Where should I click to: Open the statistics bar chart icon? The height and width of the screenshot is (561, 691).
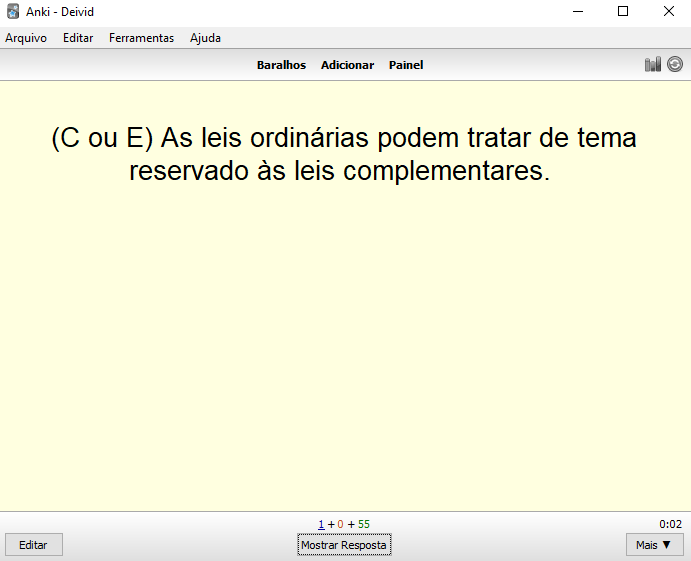click(653, 64)
